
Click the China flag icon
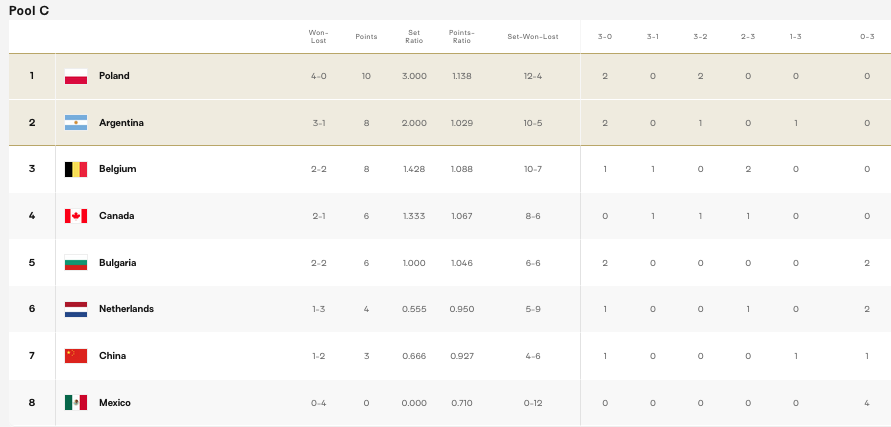tap(76, 356)
